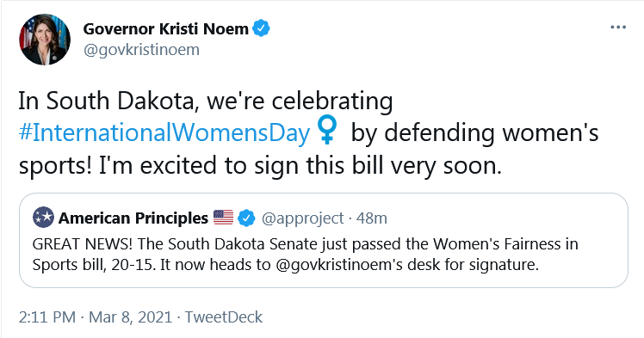Screen dimensions: 644x338
Task: Open the TweetDeck source link
Action: pos(224,317)
